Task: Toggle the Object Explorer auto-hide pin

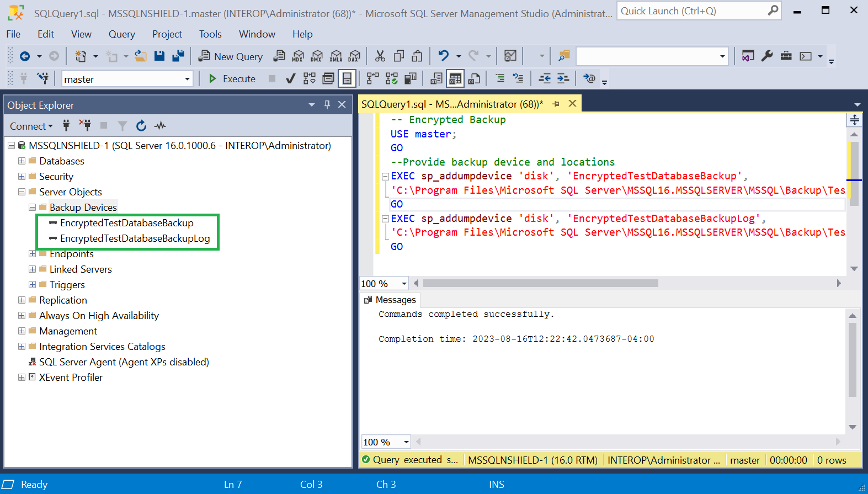Action: point(327,104)
